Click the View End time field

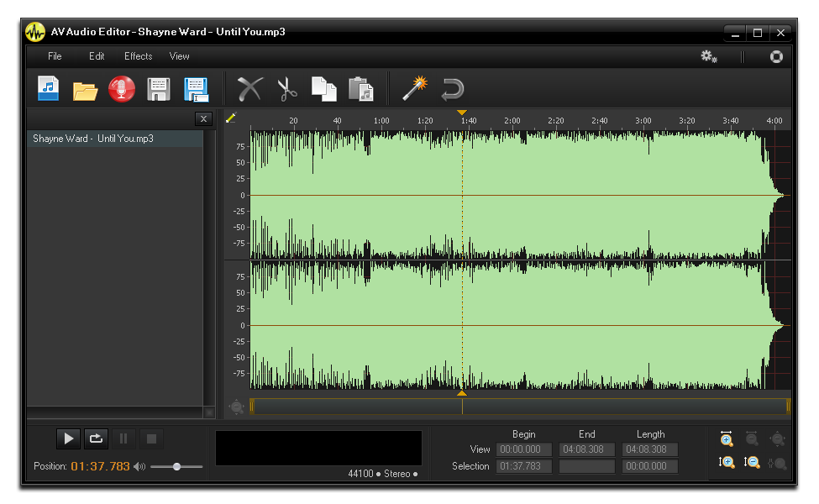[x=586, y=449]
